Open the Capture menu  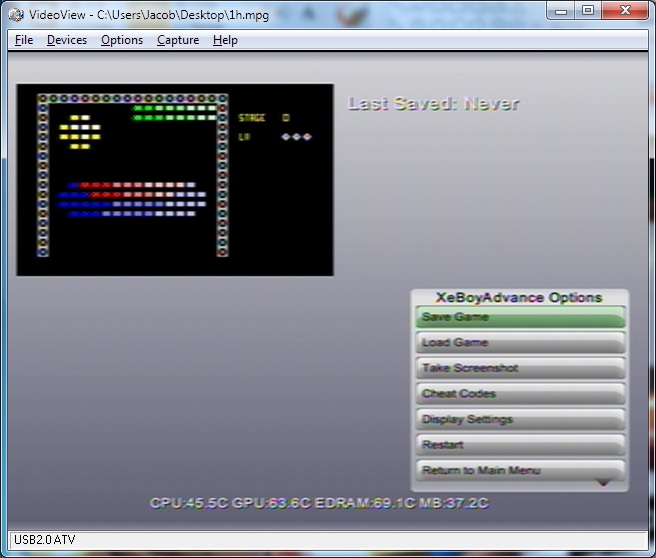[178, 40]
